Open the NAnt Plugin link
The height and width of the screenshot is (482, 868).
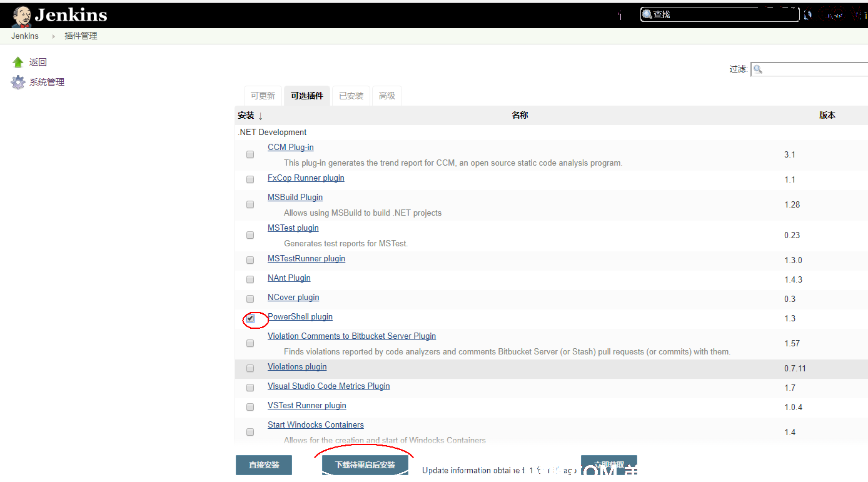pos(289,278)
